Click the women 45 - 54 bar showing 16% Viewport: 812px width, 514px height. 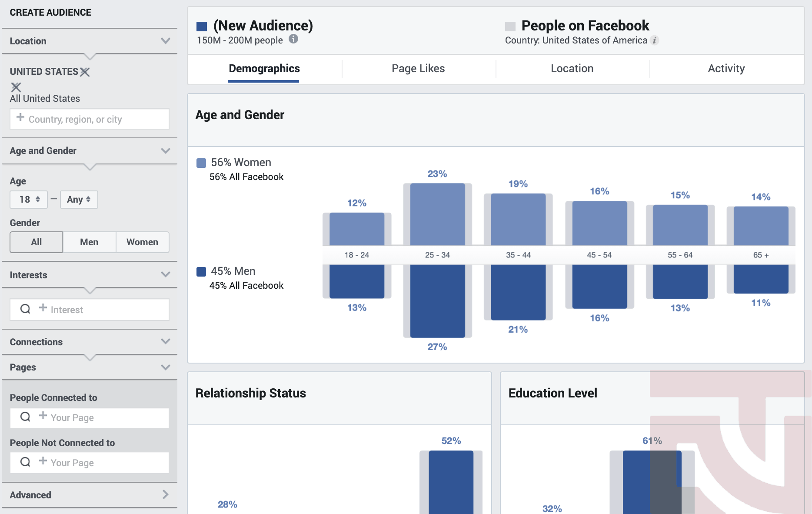click(x=599, y=224)
